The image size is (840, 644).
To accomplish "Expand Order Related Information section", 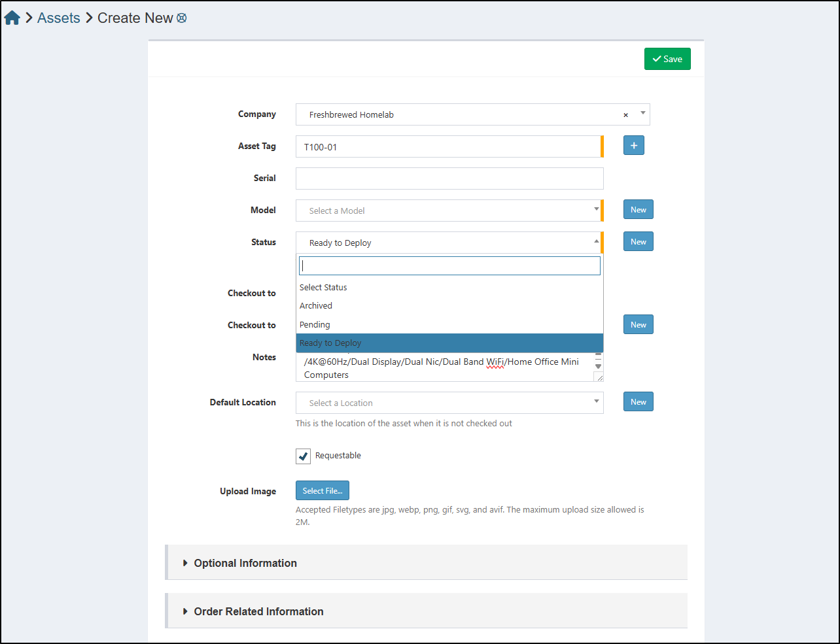I will 258,611.
